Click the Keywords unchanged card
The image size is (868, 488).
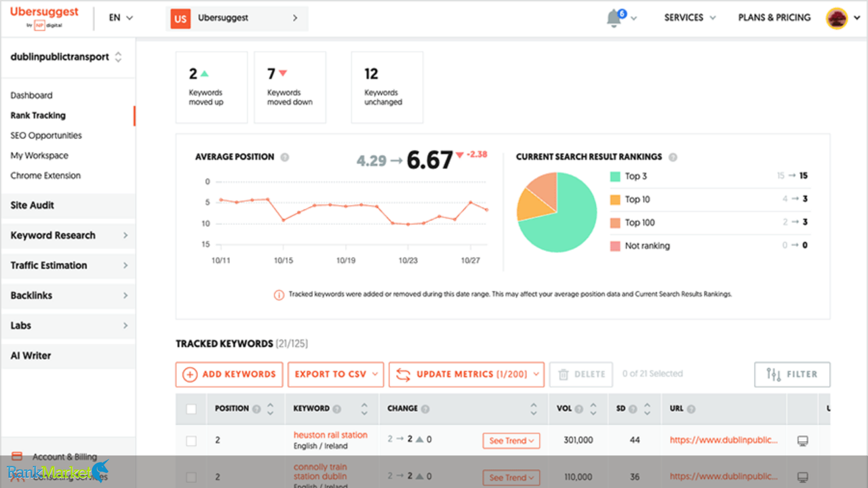[x=387, y=87]
